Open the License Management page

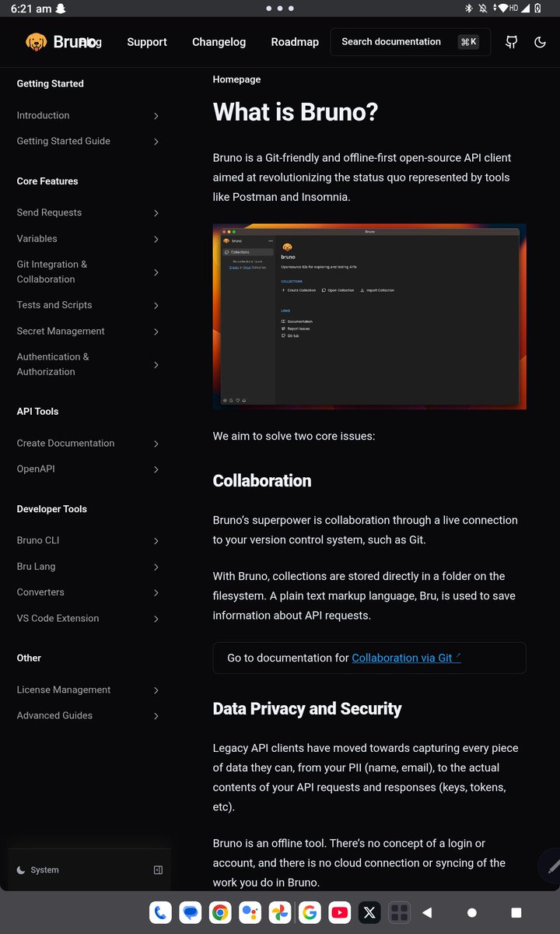[x=64, y=690]
